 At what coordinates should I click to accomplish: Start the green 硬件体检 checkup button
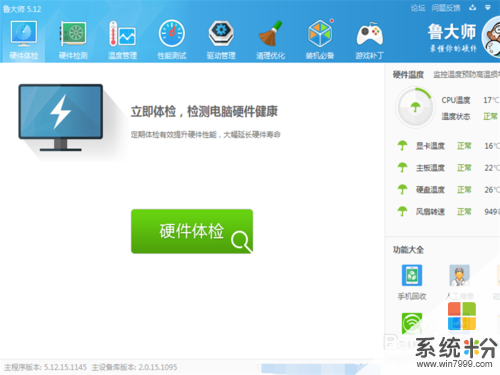point(192,231)
